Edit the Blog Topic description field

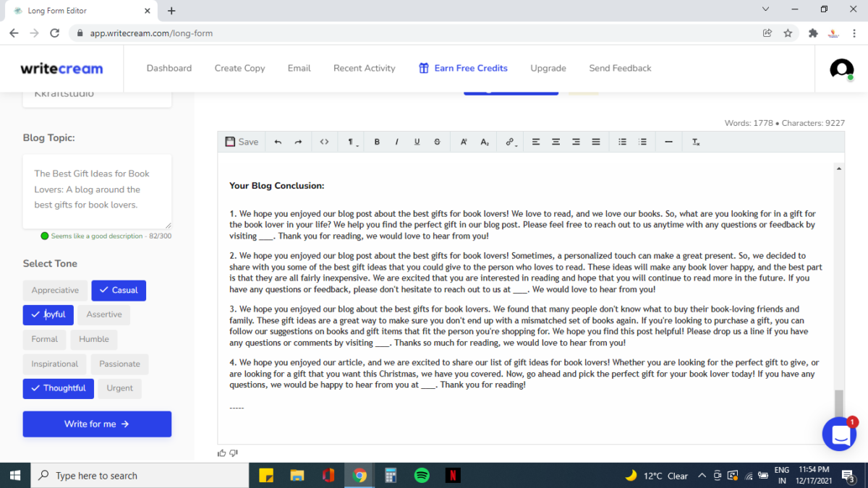[x=97, y=192]
